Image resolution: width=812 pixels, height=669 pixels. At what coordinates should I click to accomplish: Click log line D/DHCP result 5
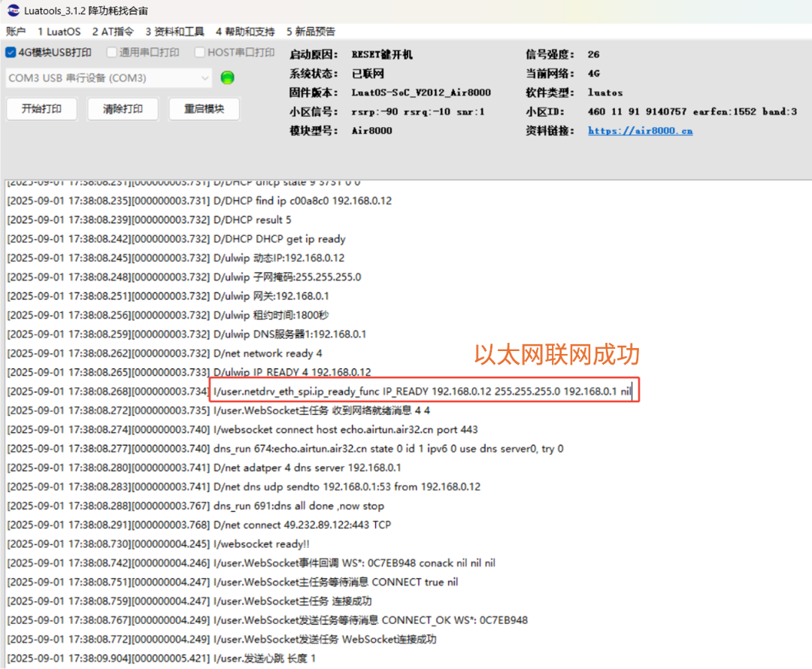[149, 220]
